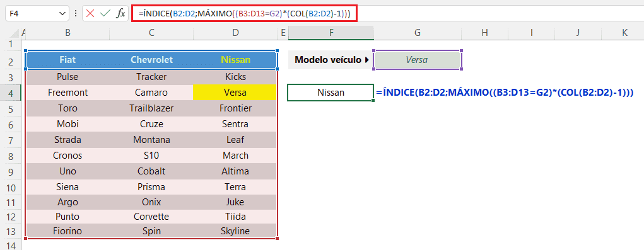Click the Fiat header cell
This screenshot has width=644, height=250.
pyautogui.click(x=67, y=60)
